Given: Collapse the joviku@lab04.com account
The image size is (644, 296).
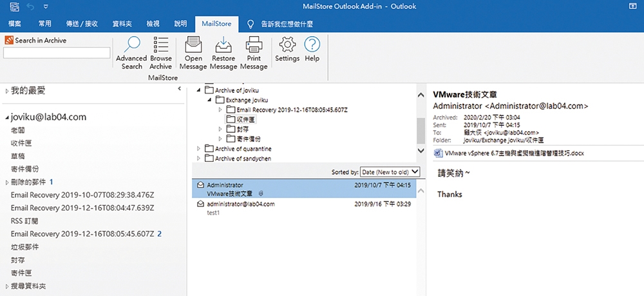Looking at the screenshot, I should pos(7,117).
